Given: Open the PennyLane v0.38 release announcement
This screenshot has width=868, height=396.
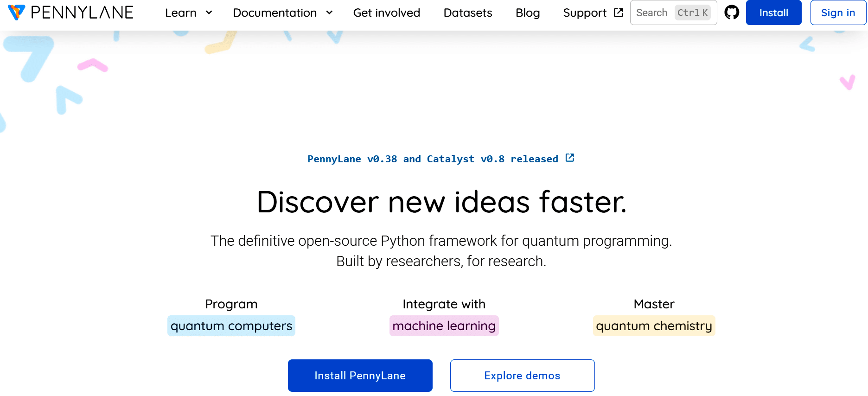Looking at the screenshot, I should click(433, 159).
